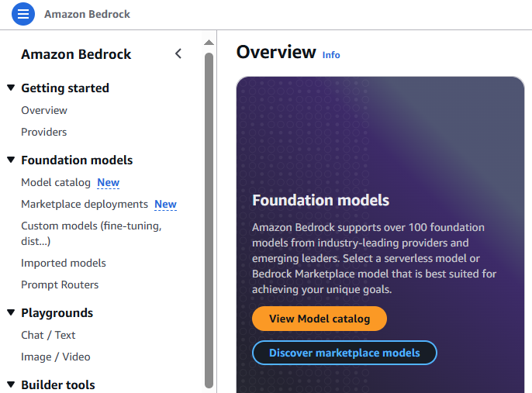Click the View Model catalog button
The height and width of the screenshot is (393, 532).
point(319,319)
